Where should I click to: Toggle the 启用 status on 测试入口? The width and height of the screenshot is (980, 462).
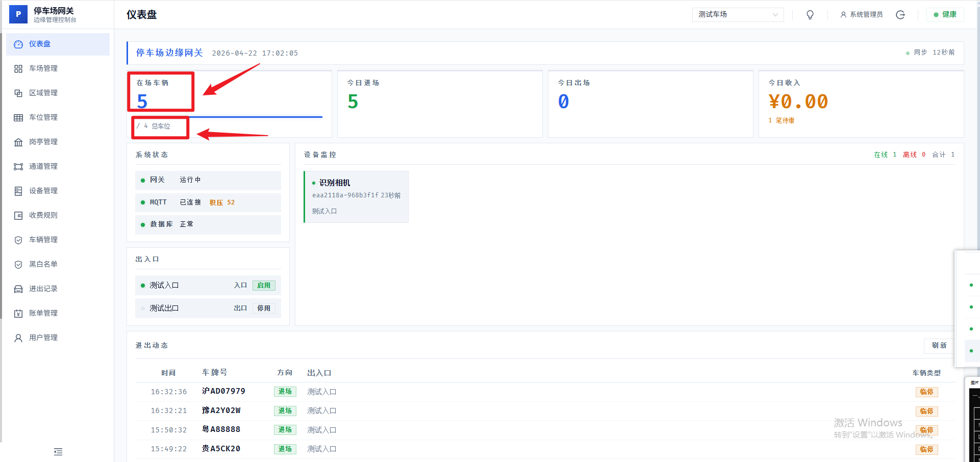[264, 286]
